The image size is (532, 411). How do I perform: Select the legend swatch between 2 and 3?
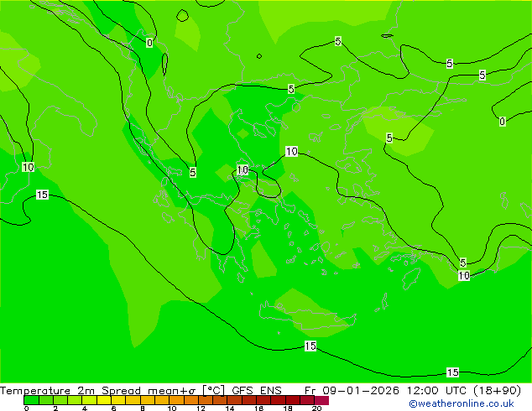60,400
